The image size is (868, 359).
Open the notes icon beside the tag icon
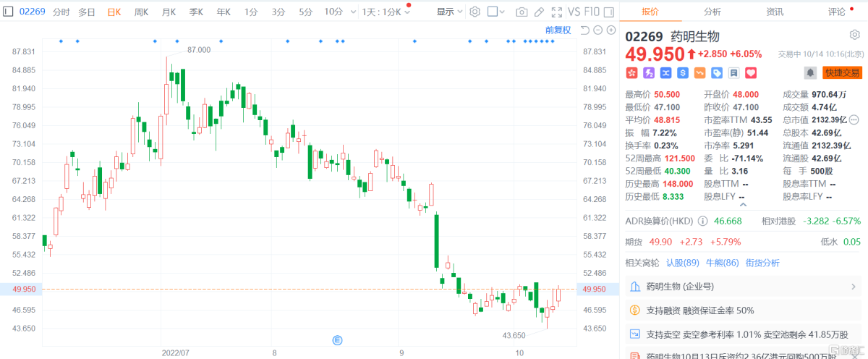[x=733, y=72]
